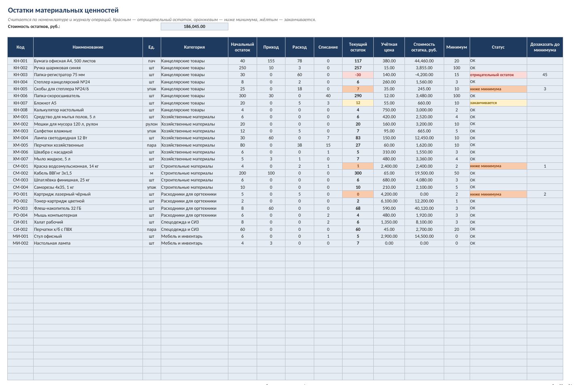Click the stock value cell 44,460.00

click(424, 61)
